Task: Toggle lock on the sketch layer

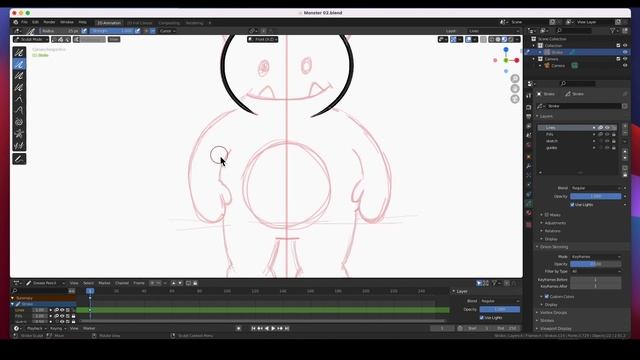Action: tap(614, 141)
